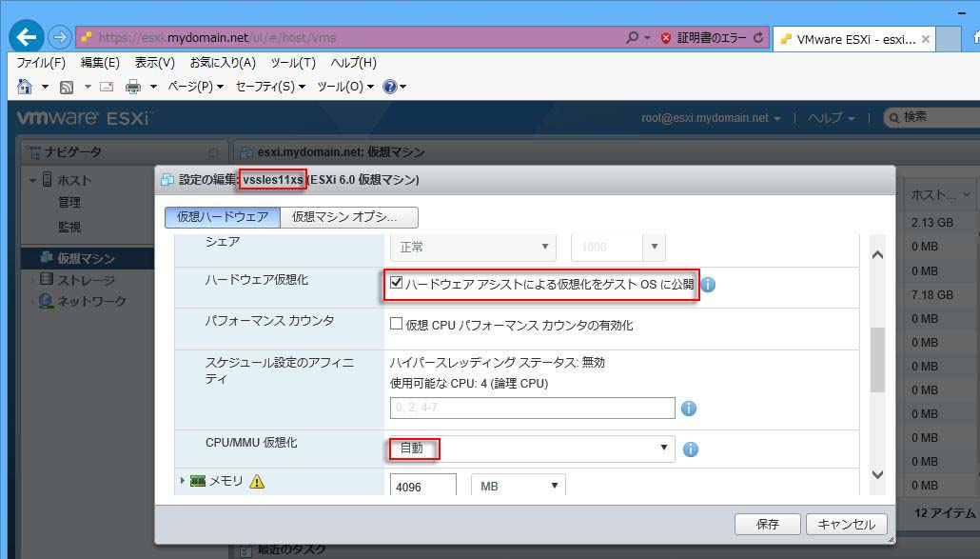This screenshot has width=980, height=559.
Task: Click the ホスト host icon in navigator
Action: pyautogui.click(x=47, y=179)
